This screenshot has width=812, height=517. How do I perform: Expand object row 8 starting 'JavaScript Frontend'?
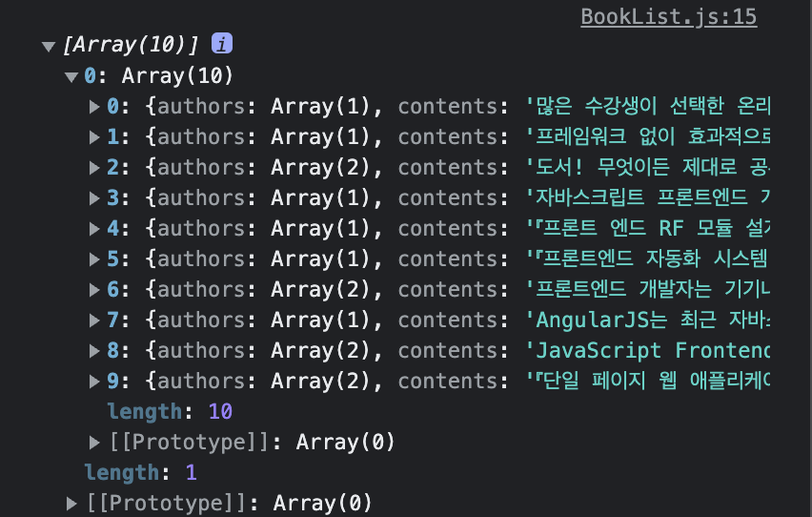pos(94,351)
